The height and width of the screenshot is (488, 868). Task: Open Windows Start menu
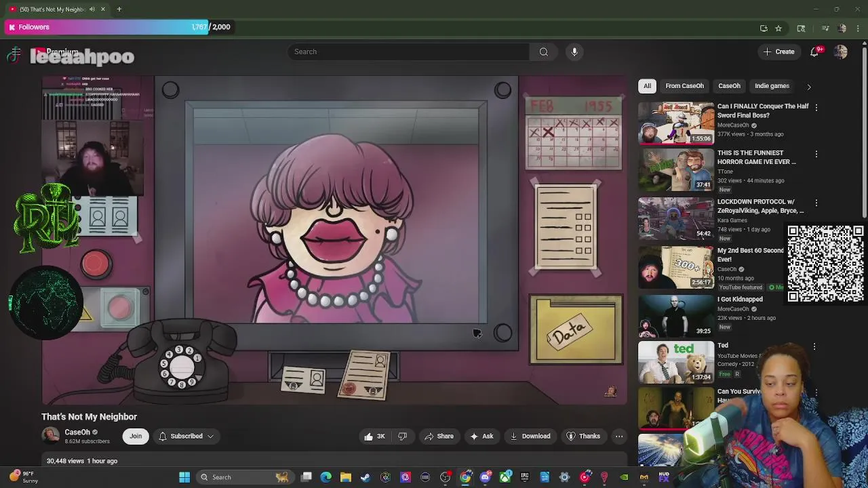(x=184, y=477)
